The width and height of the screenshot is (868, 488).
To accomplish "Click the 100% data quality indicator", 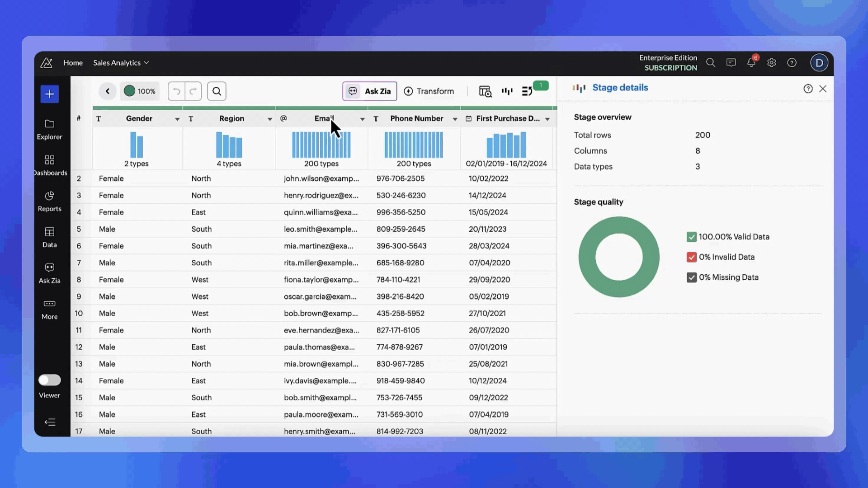I will coord(140,91).
